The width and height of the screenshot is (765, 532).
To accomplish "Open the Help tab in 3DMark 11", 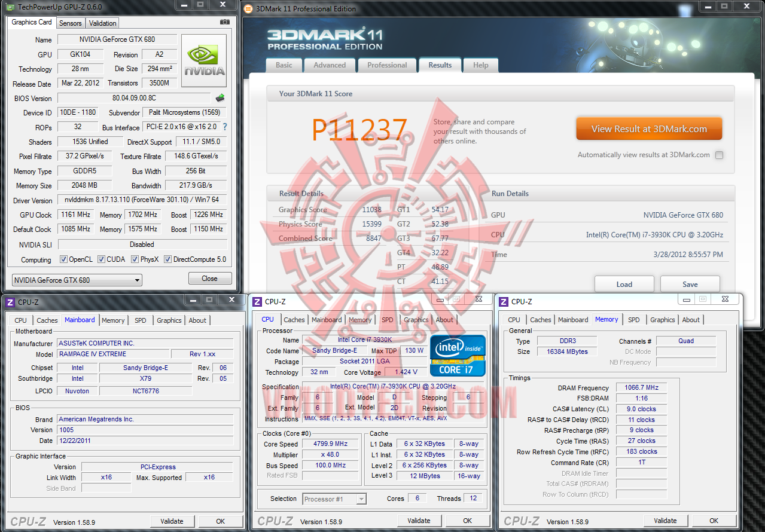I will (x=481, y=65).
